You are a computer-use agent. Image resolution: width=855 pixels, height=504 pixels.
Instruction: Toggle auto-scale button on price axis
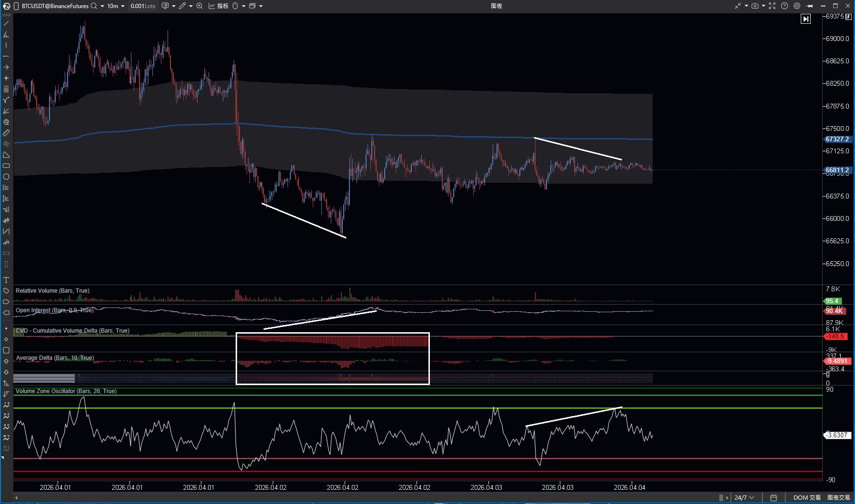tap(848, 17)
